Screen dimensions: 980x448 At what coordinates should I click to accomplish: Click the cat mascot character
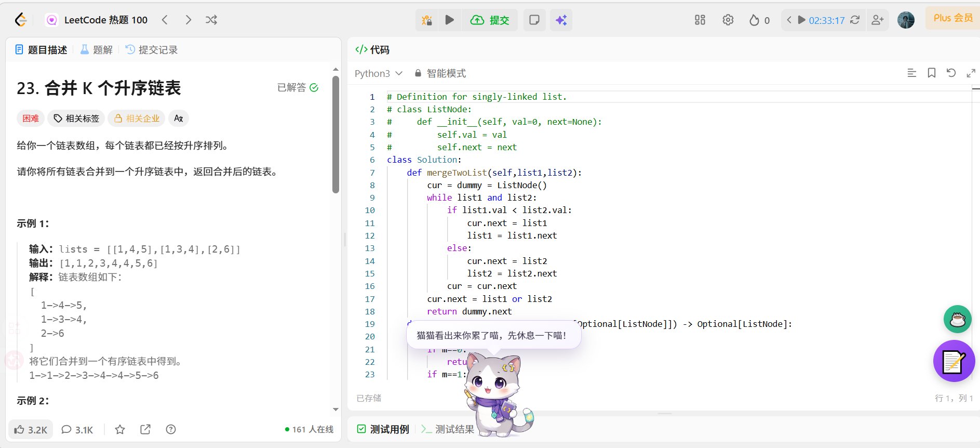497,395
